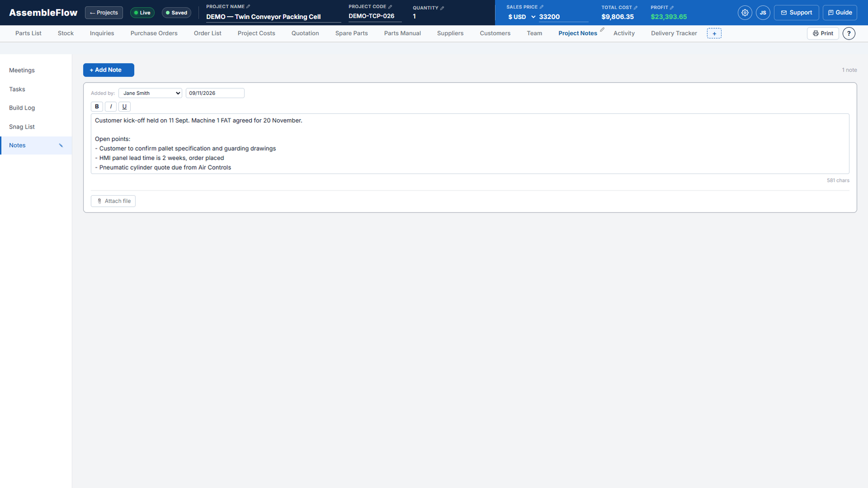Toggle bold formatting
The image size is (868, 488).
(x=97, y=107)
